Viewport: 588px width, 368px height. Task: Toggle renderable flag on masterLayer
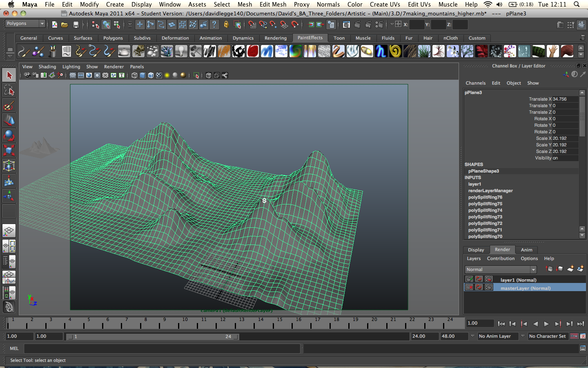[469, 287]
